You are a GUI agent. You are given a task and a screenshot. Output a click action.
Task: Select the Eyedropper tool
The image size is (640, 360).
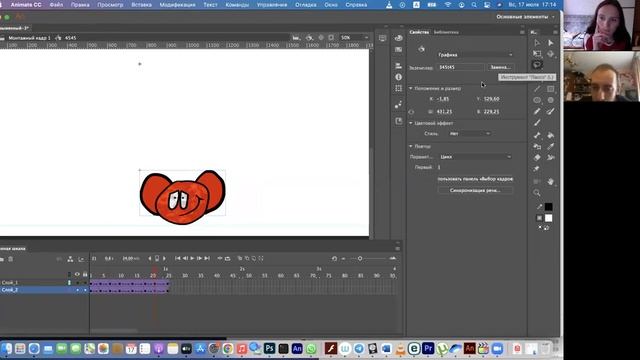tap(551, 146)
